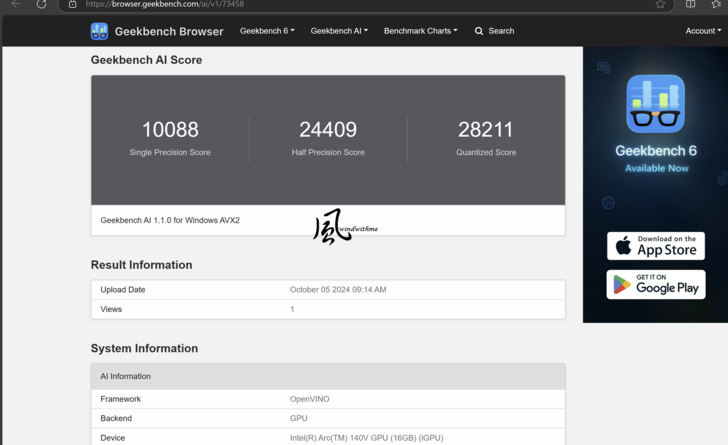Open the Geekbench AI dropdown menu
The height and width of the screenshot is (445, 728).
pyautogui.click(x=339, y=31)
